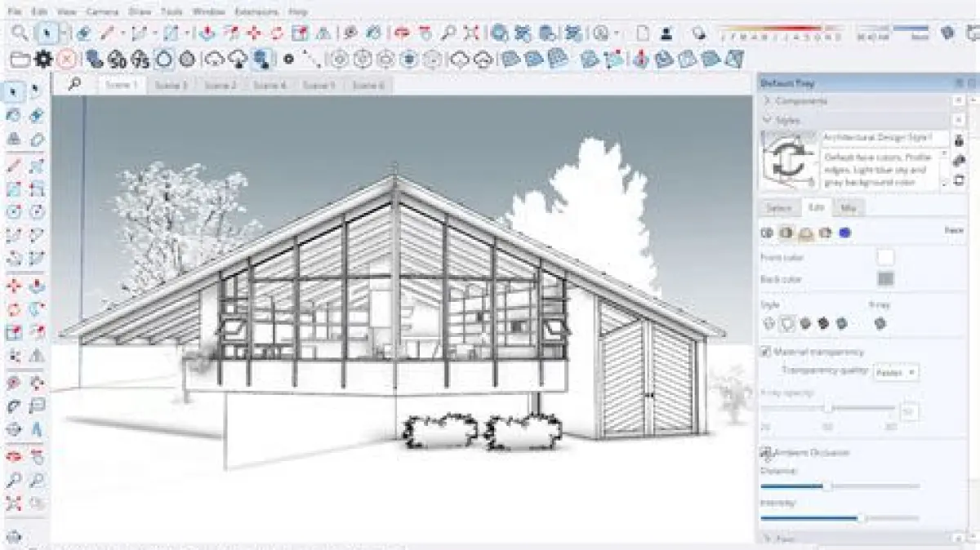Click the Push/Pull tool icon

(x=207, y=33)
